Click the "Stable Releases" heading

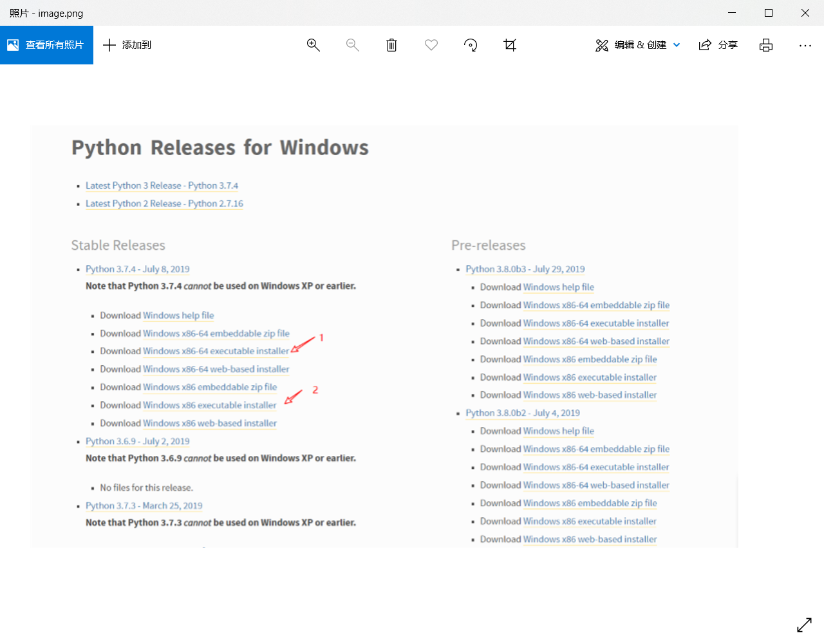click(118, 245)
